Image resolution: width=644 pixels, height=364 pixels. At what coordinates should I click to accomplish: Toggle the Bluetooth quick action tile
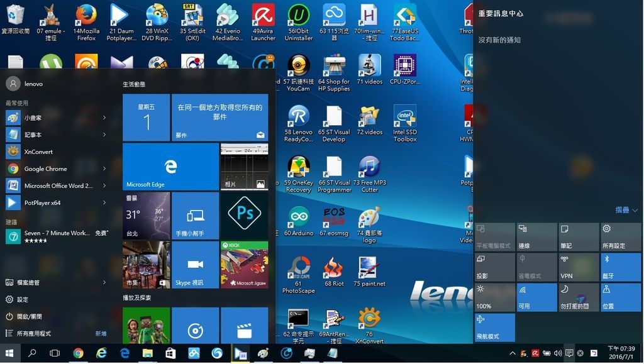pyautogui.click(x=621, y=267)
